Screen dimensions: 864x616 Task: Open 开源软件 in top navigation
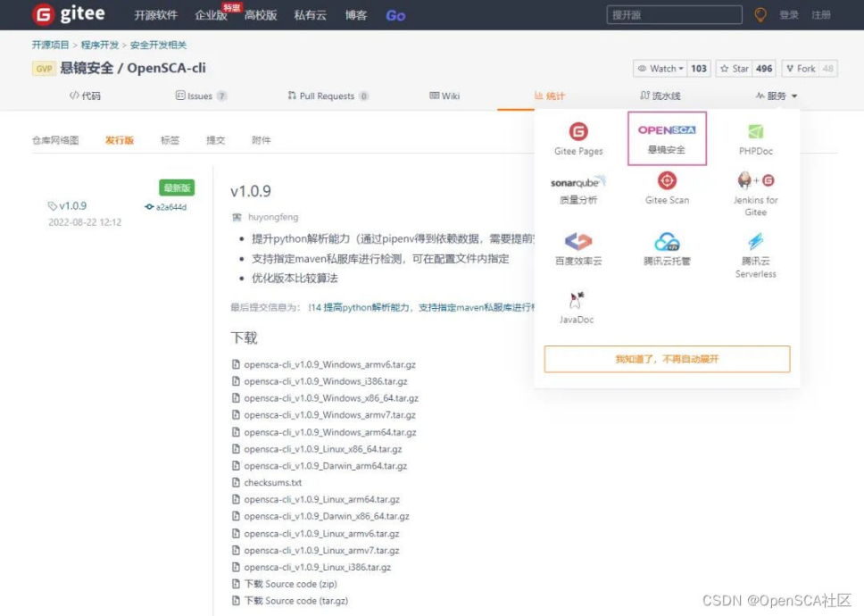click(x=156, y=15)
